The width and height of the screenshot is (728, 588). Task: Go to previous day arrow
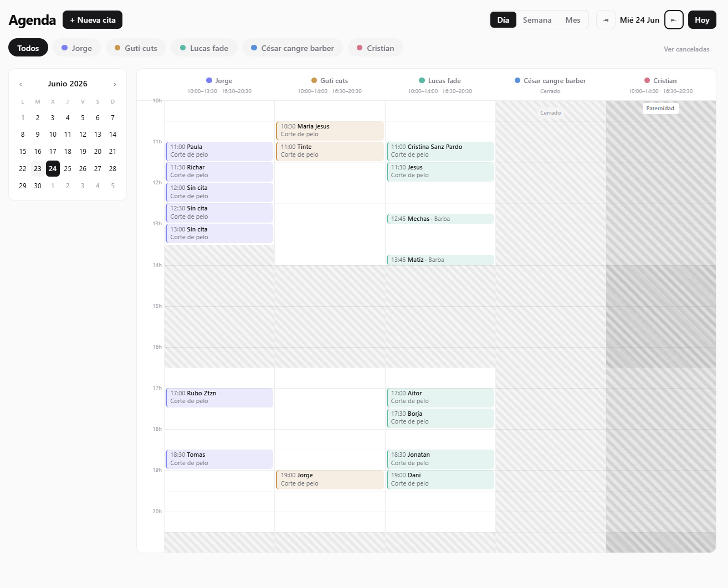(606, 20)
